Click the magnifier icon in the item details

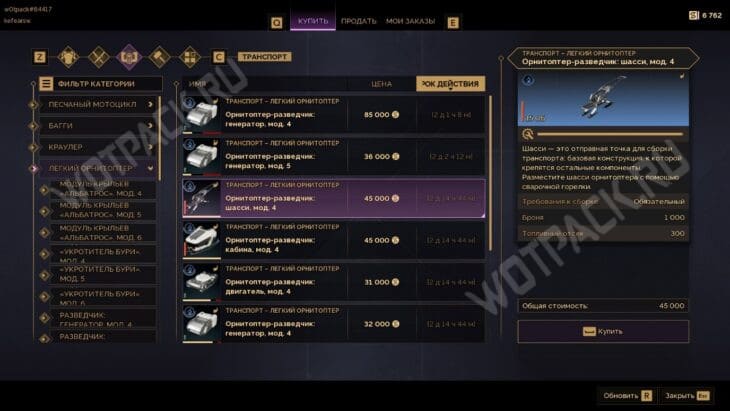tap(527, 135)
